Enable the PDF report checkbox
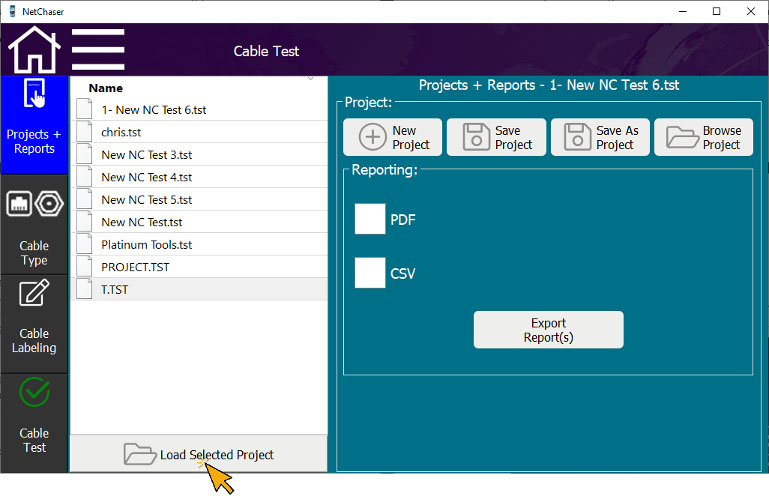This screenshot has width=769, height=496. [x=370, y=219]
